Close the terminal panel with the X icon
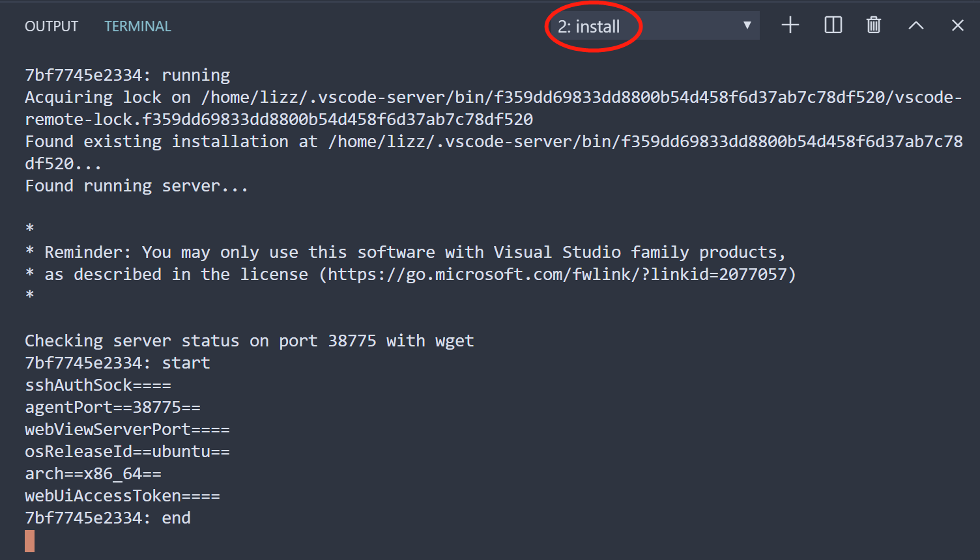 pos(957,25)
